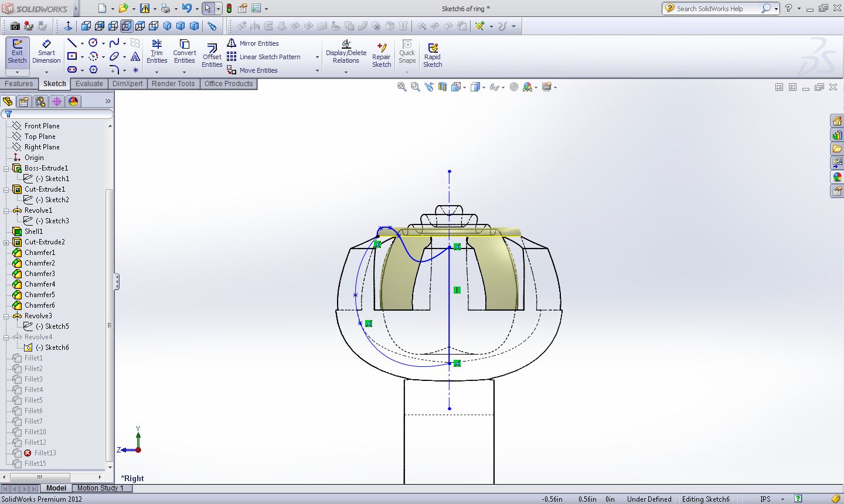Click Convert Entities
Screen dimensions: 844x504
point(184,52)
